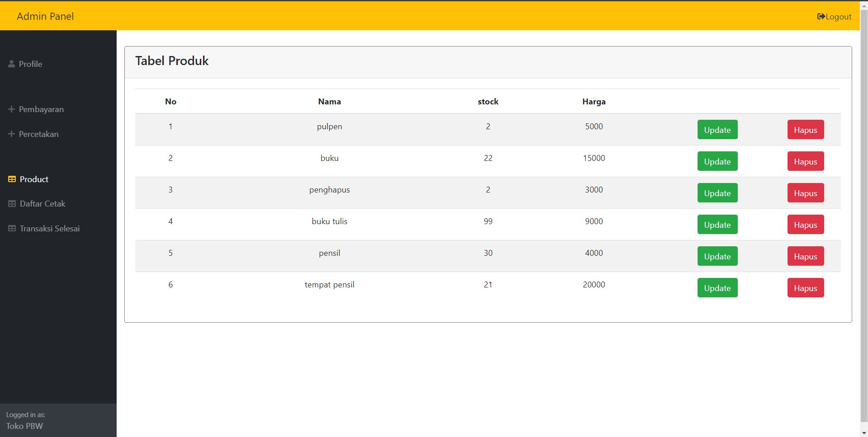Click the plus icon beside Percetakan
The width and height of the screenshot is (868, 437).
pyautogui.click(x=11, y=134)
